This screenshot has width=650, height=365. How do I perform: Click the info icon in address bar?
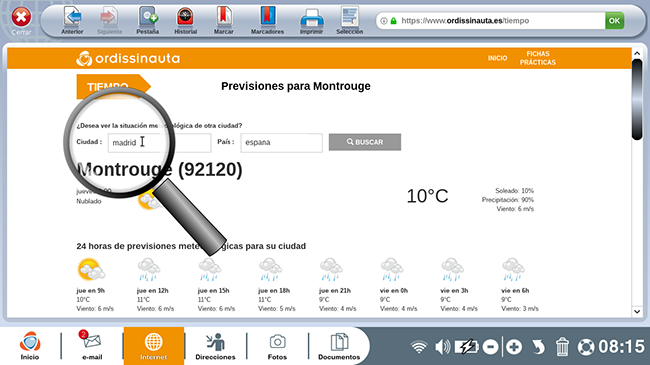[384, 21]
